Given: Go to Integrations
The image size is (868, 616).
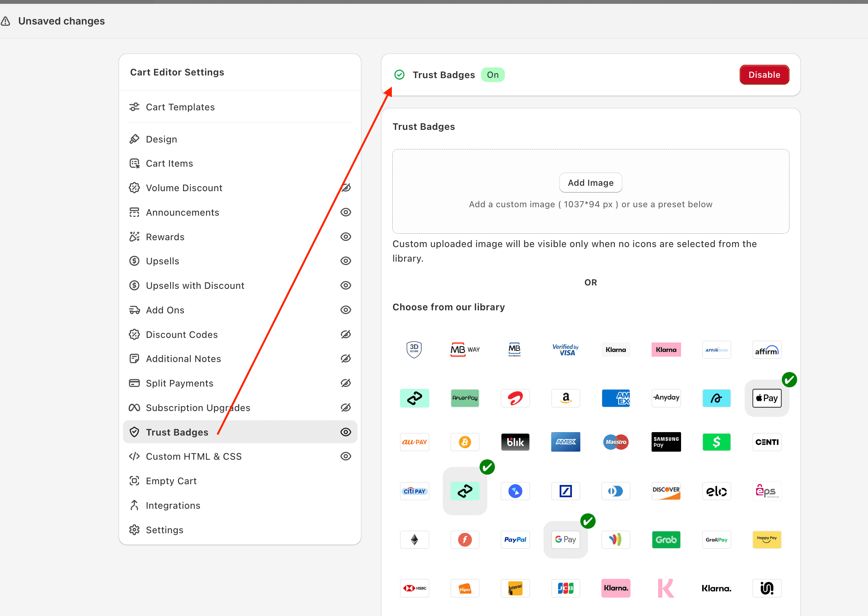Looking at the screenshot, I should (240, 505).
